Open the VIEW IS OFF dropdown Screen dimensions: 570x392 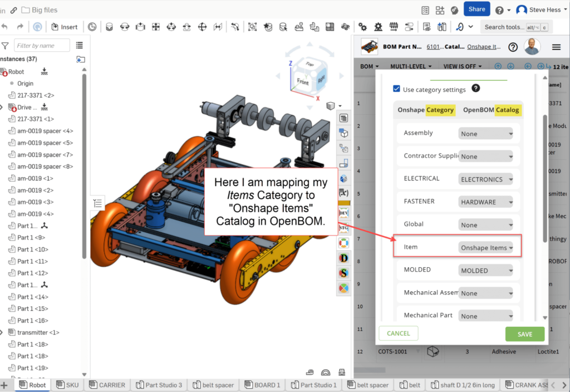click(463, 66)
